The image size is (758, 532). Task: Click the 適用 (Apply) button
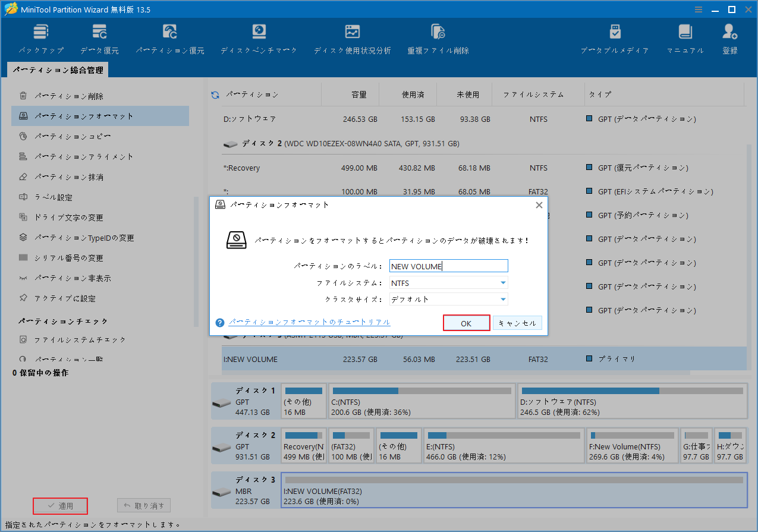60,506
